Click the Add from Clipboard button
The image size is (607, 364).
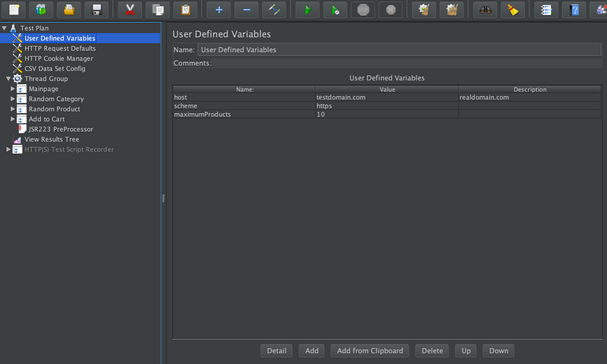(370, 350)
